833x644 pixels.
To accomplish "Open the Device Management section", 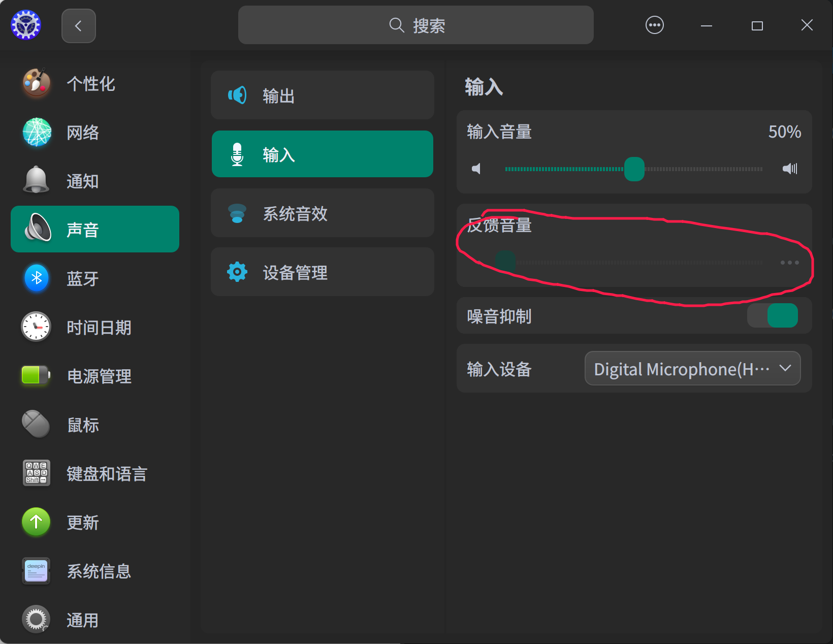I will pos(322,272).
